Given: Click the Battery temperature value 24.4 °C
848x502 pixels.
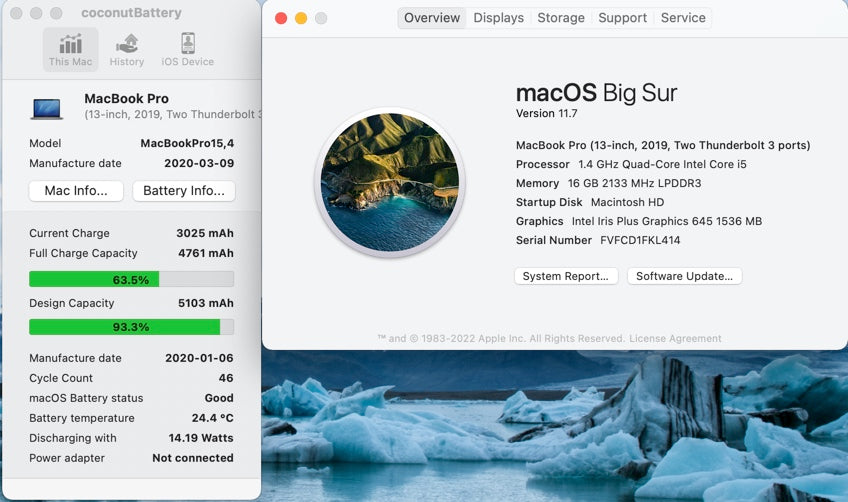Looking at the screenshot, I should (x=213, y=418).
